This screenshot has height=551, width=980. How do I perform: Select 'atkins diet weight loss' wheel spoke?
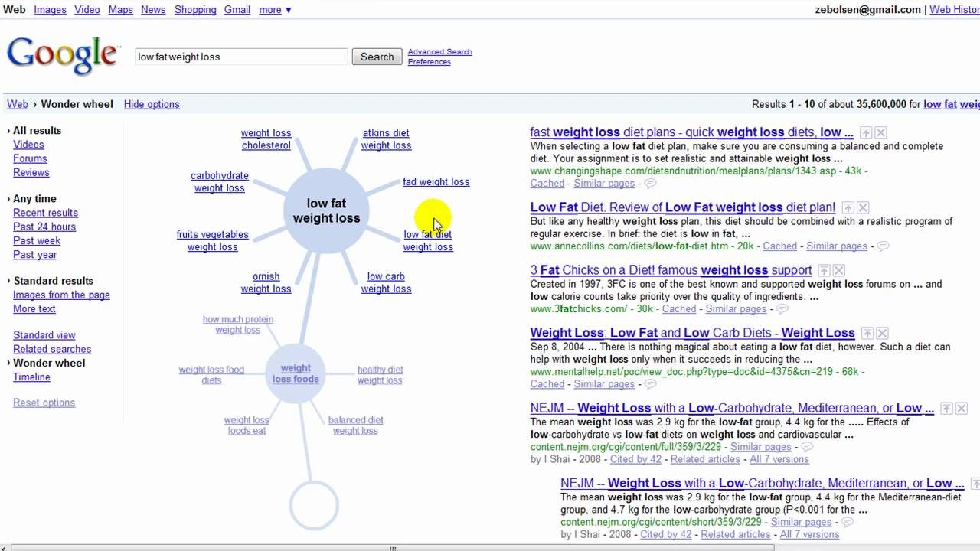coord(386,139)
